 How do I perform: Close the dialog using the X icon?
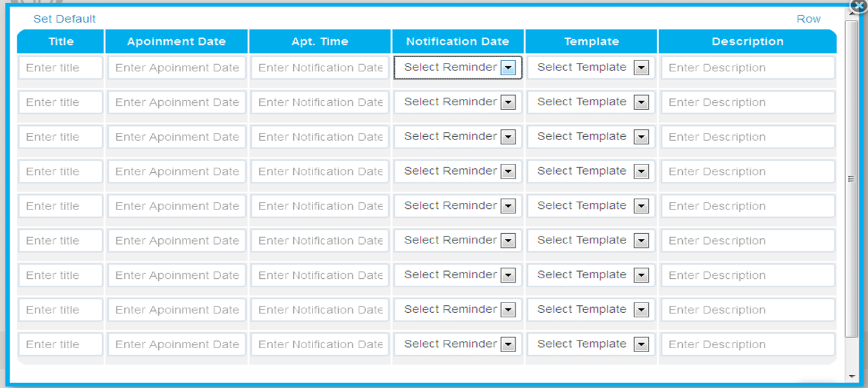click(858, 6)
